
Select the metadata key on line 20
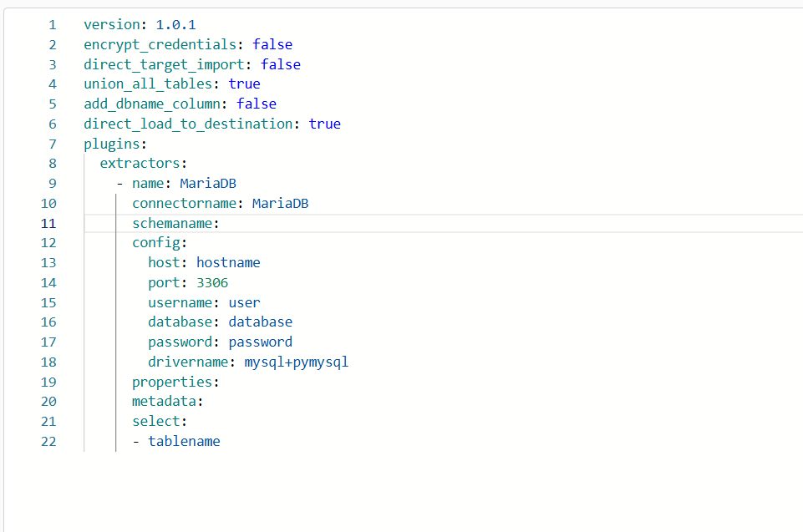tap(165, 401)
